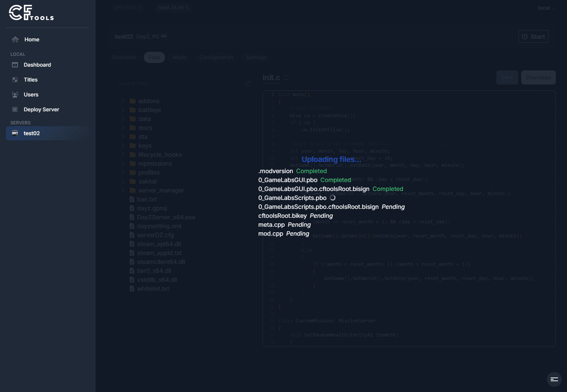Open the local account dropdown

coord(546,8)
